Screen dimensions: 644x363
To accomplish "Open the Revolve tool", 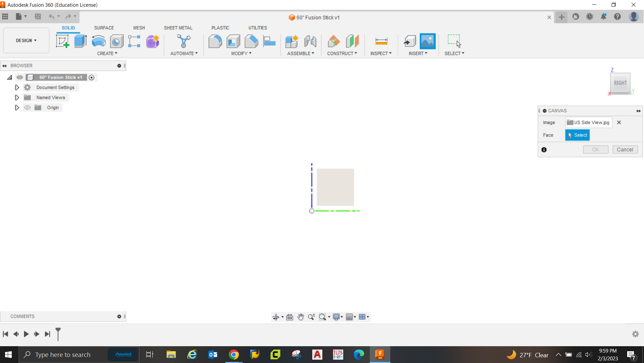I will click(x=98, y=41).
